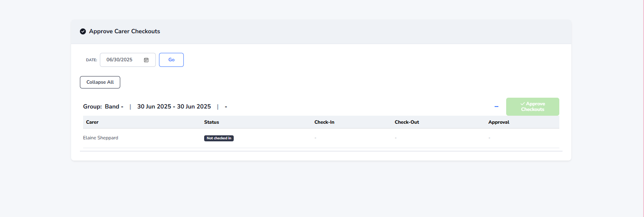This screenshot has width=644, height=217.
Task: Click the DATE label beside the input
Action: pos(91,60)
